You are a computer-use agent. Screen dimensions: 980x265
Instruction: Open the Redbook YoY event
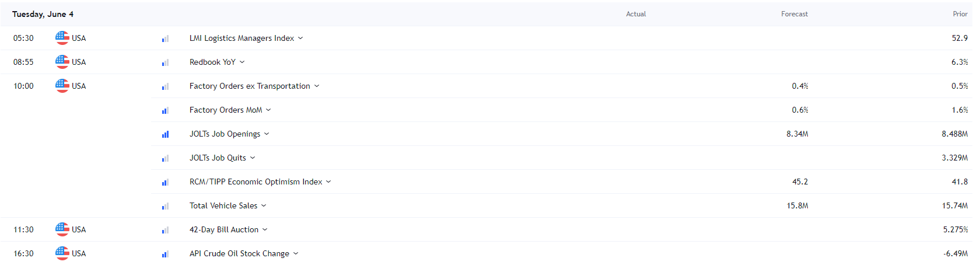(x=212, y=62)
